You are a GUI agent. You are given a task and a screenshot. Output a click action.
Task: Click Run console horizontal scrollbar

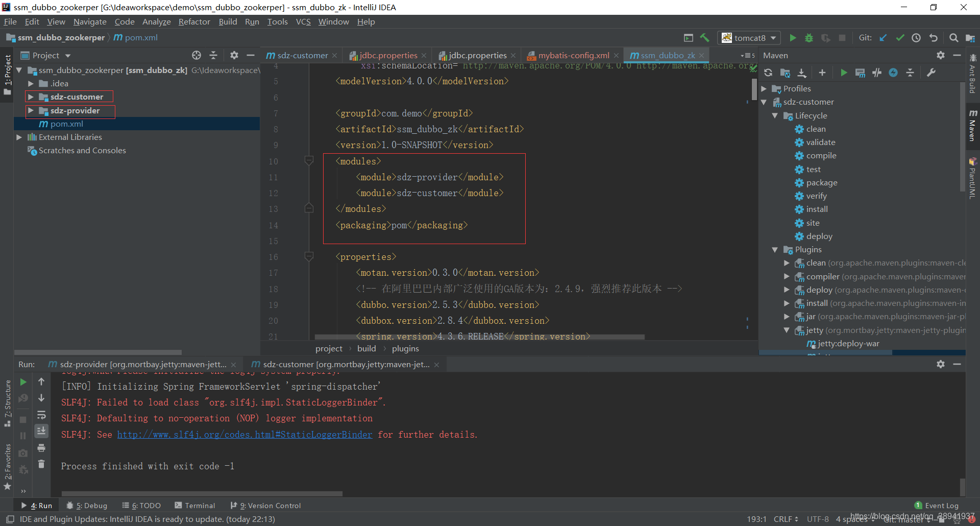point(202,494)
